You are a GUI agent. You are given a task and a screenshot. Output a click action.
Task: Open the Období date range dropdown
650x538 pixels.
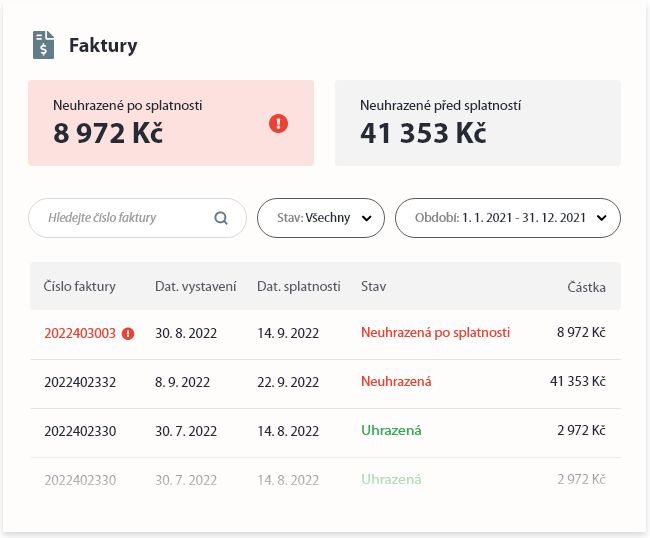pos(507,217)
